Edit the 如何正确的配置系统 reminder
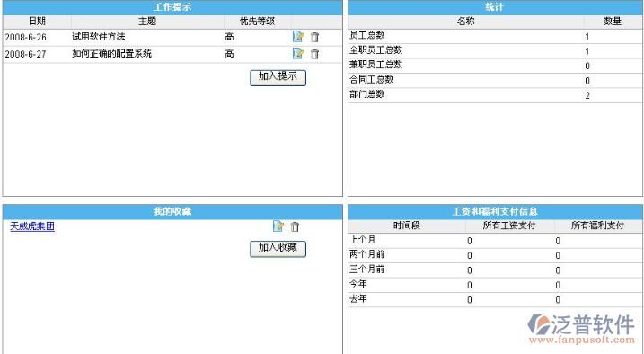This screenshot has height=354, width=644. coord(298,53)
